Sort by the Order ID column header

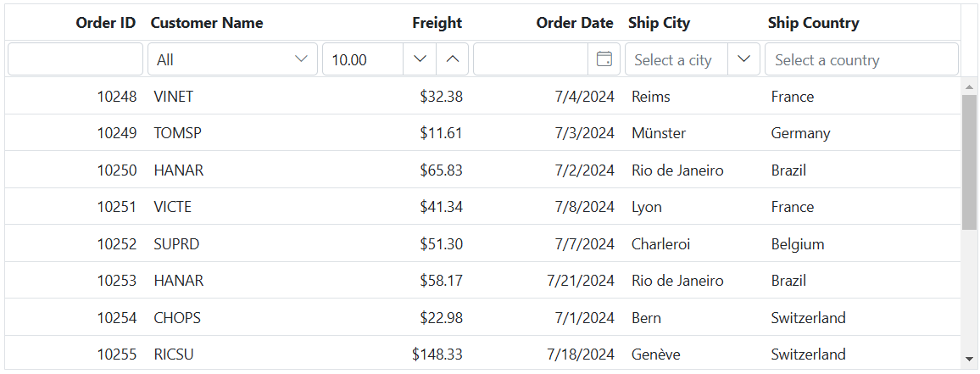coord(105,23)
